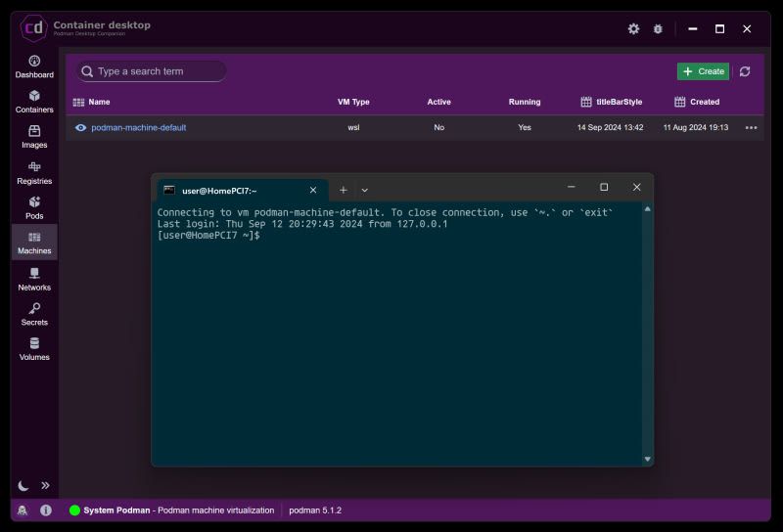Navigate to Pods in the sidebar

tap(34, 206)
